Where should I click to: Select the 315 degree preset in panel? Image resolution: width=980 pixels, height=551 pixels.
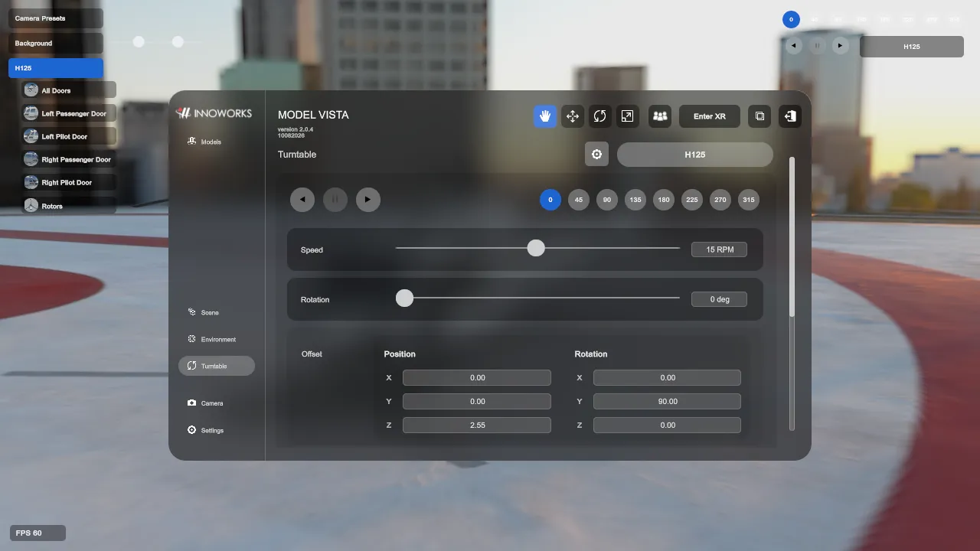749,200
